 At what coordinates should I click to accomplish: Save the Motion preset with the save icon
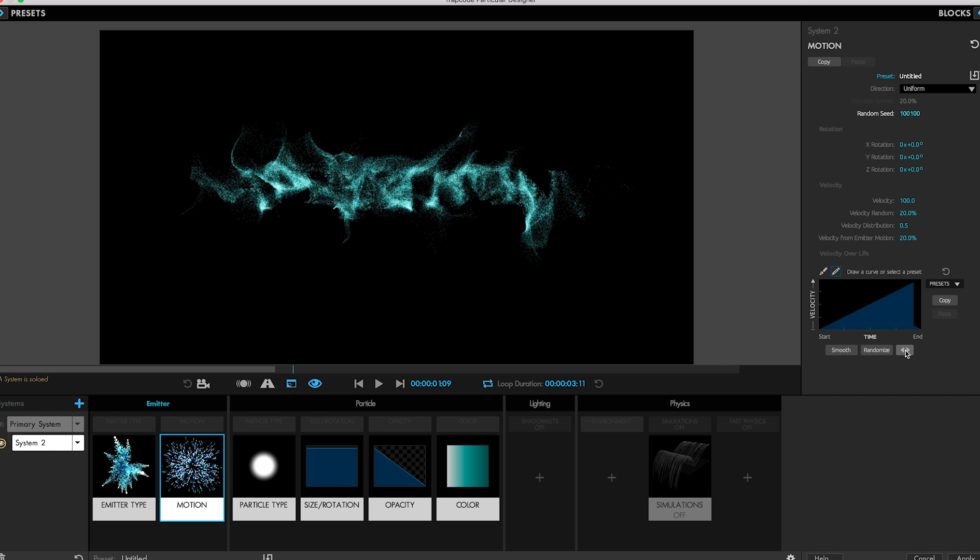click(974, 76)
